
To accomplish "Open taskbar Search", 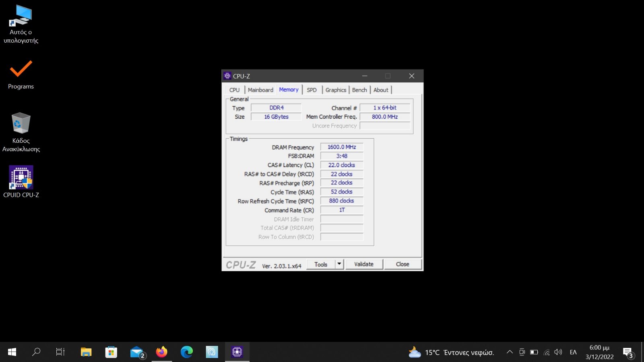I will [36, 352].
